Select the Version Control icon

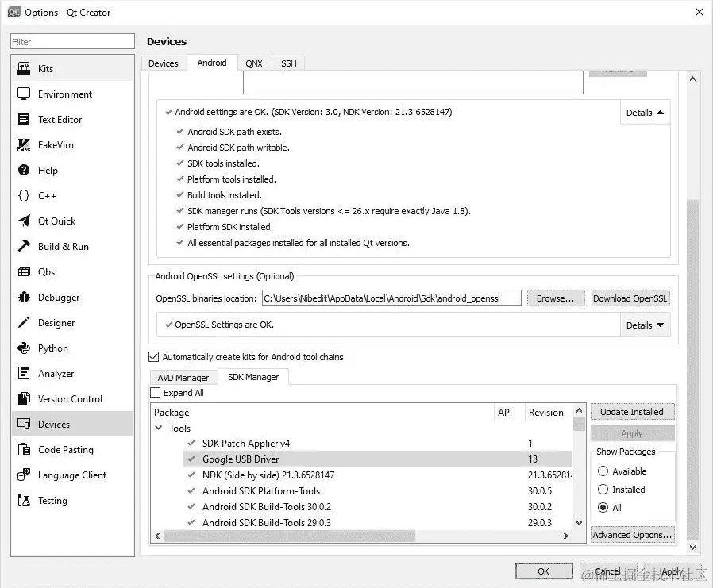pos(24,399)
